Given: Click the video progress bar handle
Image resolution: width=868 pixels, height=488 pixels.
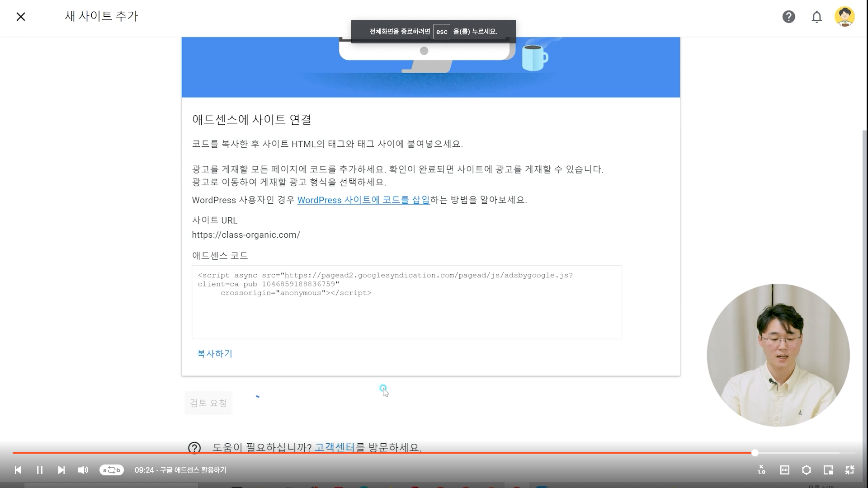Looking at the screenshot, I should [755, 452].
